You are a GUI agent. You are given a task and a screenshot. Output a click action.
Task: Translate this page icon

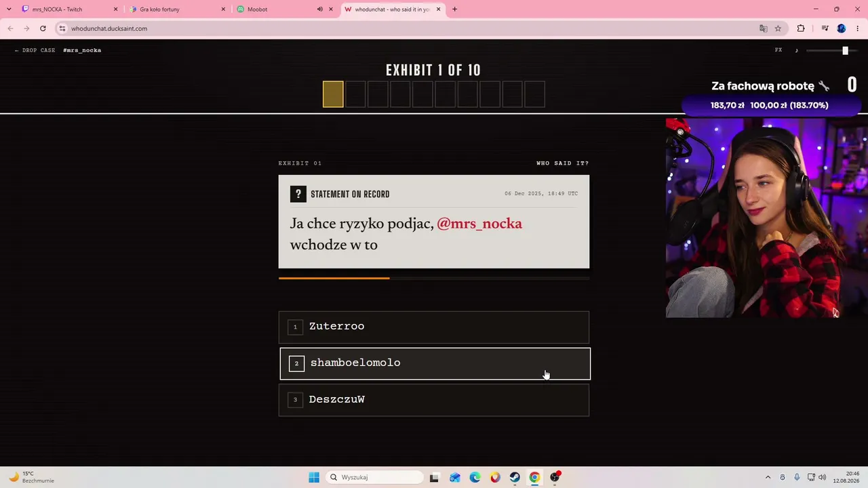click(763, 28)
